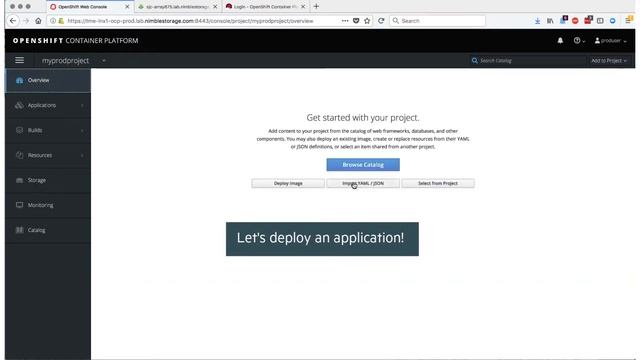Click the Deploy Image button

point(288,183)
